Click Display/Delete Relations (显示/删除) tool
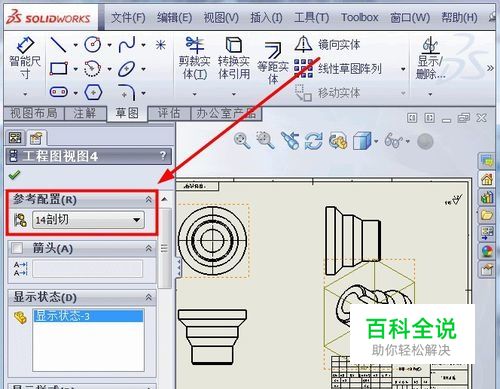The height and width of the screenshot is (389, 500). (x=430, y=59)
